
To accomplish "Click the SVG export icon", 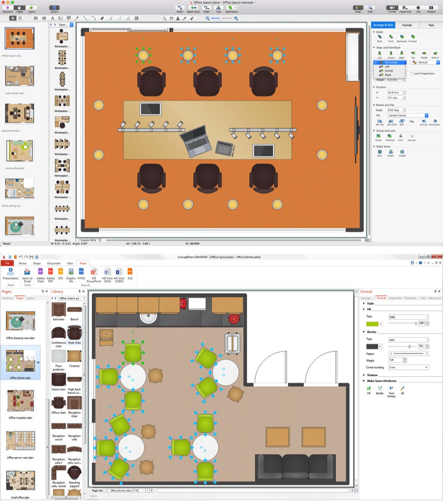I will [x=130, y=272].
